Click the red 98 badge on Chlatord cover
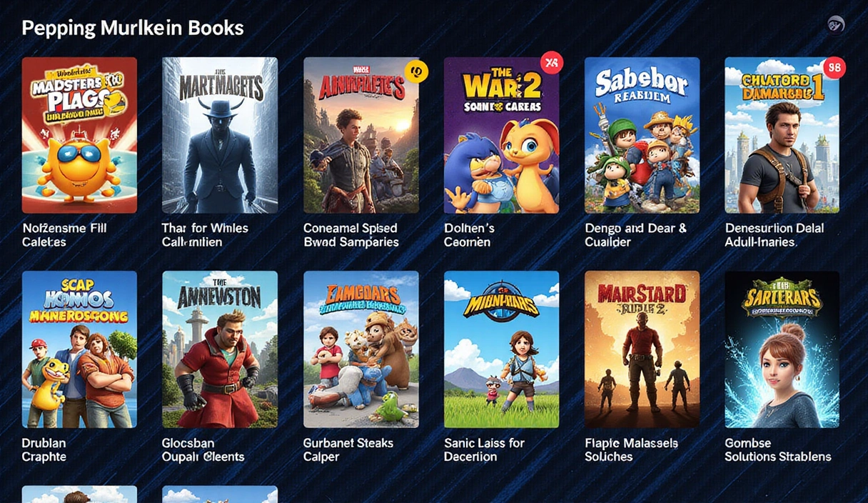 click(x=833, y=68)
